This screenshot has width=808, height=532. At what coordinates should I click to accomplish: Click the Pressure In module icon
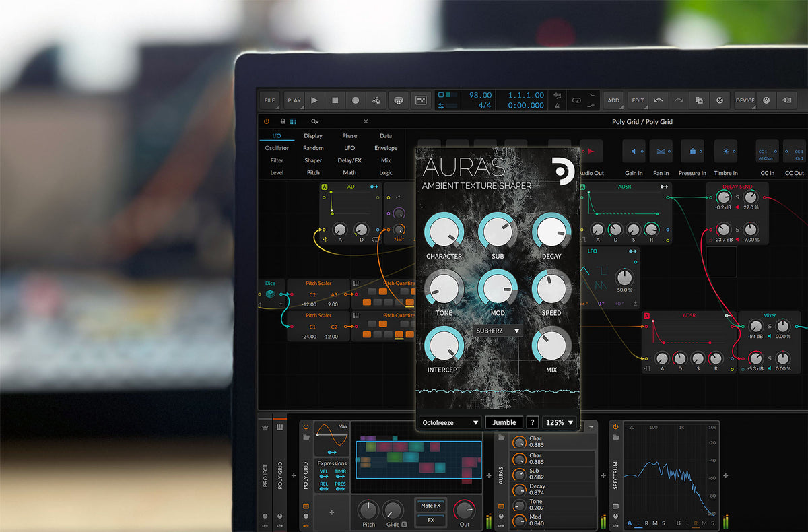[x=692, y=151]
